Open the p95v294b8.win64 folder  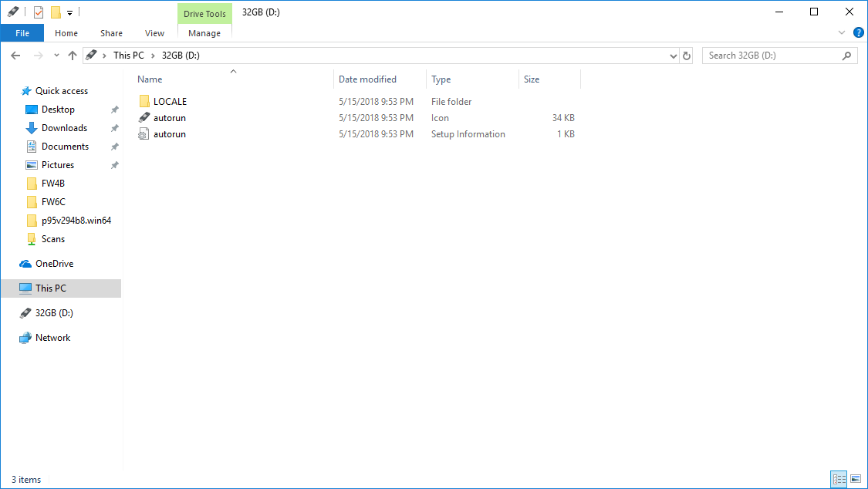[x=76, y=220]
